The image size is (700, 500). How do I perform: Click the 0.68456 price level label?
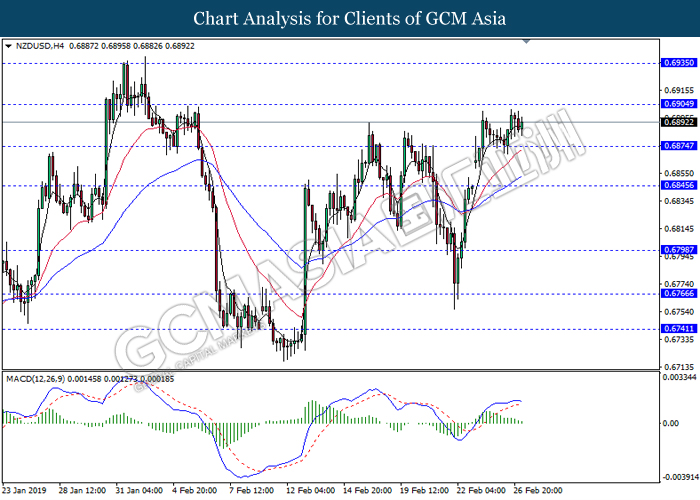679,185
